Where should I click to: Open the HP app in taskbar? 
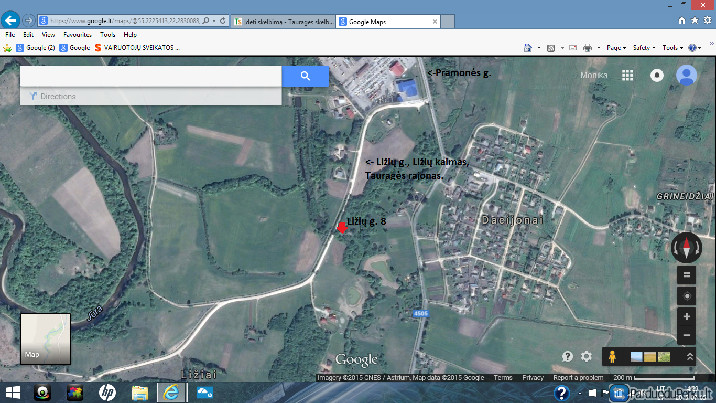tap(107, 393)
